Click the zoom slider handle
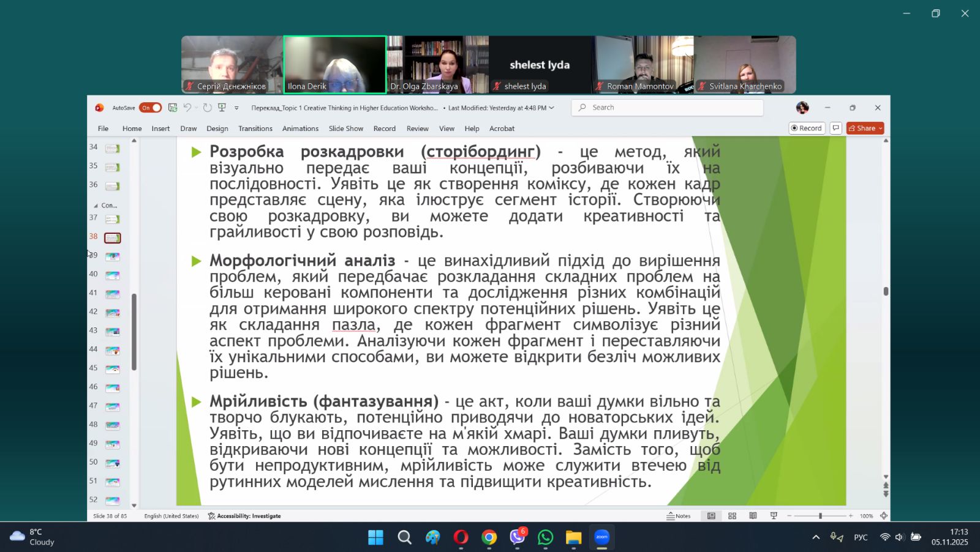The image size is (980, 552). (820, 516)
